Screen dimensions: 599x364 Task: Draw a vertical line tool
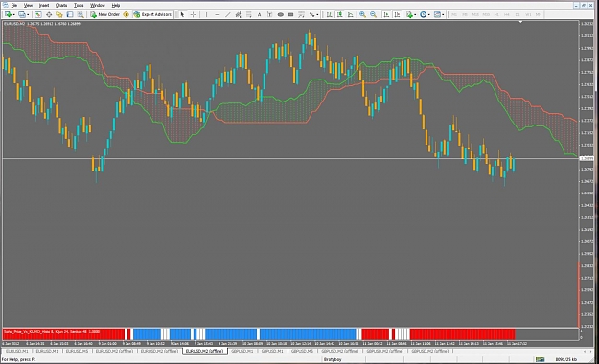pos(207,14)
